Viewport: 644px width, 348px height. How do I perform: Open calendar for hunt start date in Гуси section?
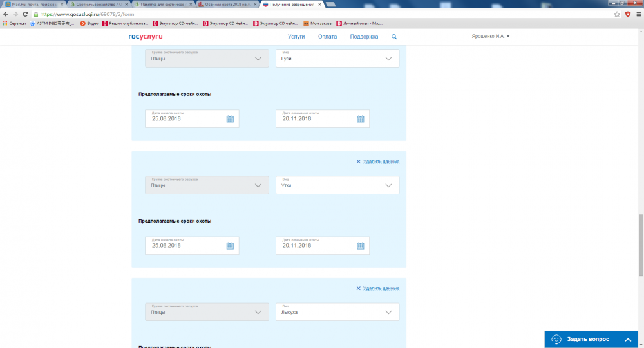pyautogui.click(x=230, y=119)
